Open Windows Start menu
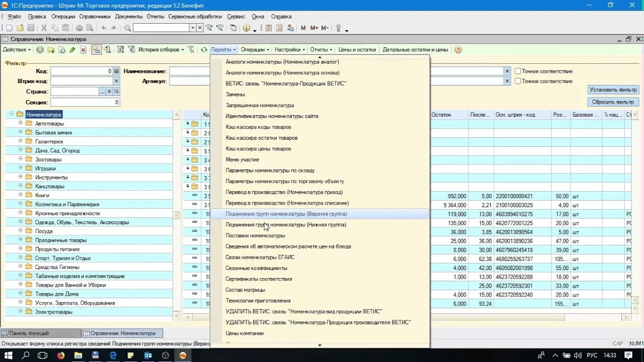Viewport: 644px width, 362px height. click(9, 355)
